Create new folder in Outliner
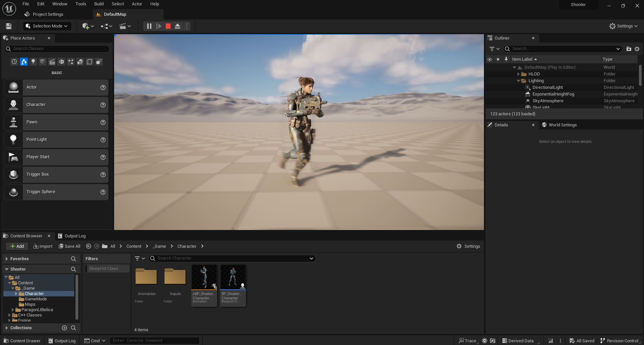The width and height of the screenshot is (644, 345). [x=629, y=49]
